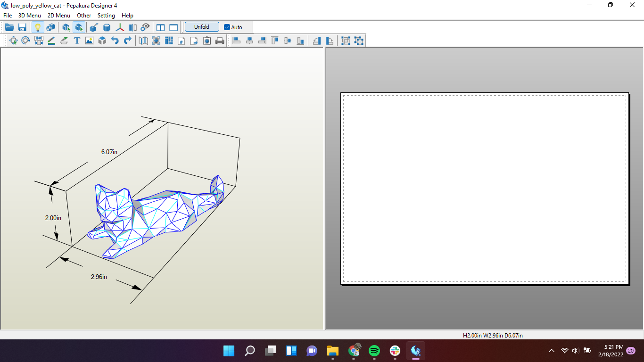This screenshot has height=362, width=644.
Task: Launch Spotify from the taskbar
Action: tap(374, 351)
